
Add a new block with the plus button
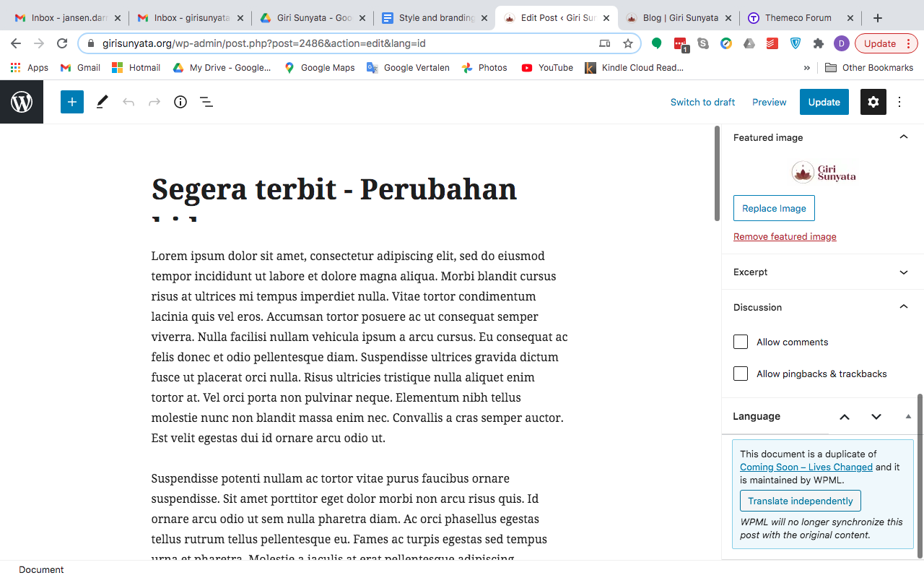pos(72,102)
